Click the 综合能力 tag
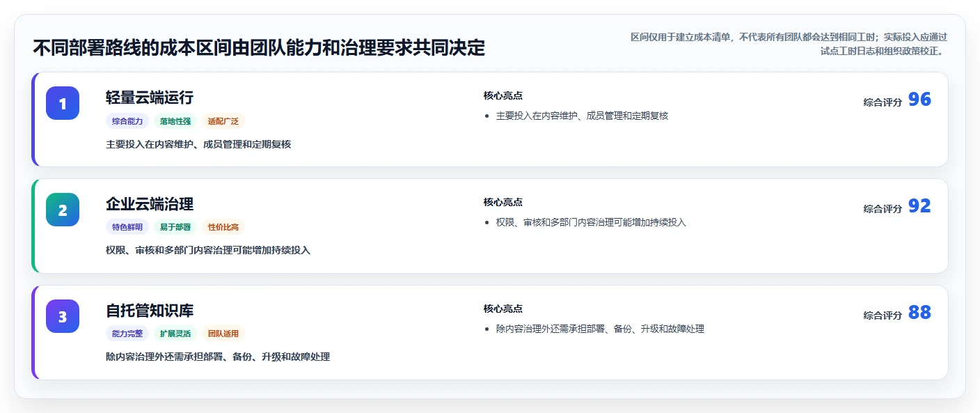Image resolution: width=980 pixels, height=413 pixels. click(127, 121)
